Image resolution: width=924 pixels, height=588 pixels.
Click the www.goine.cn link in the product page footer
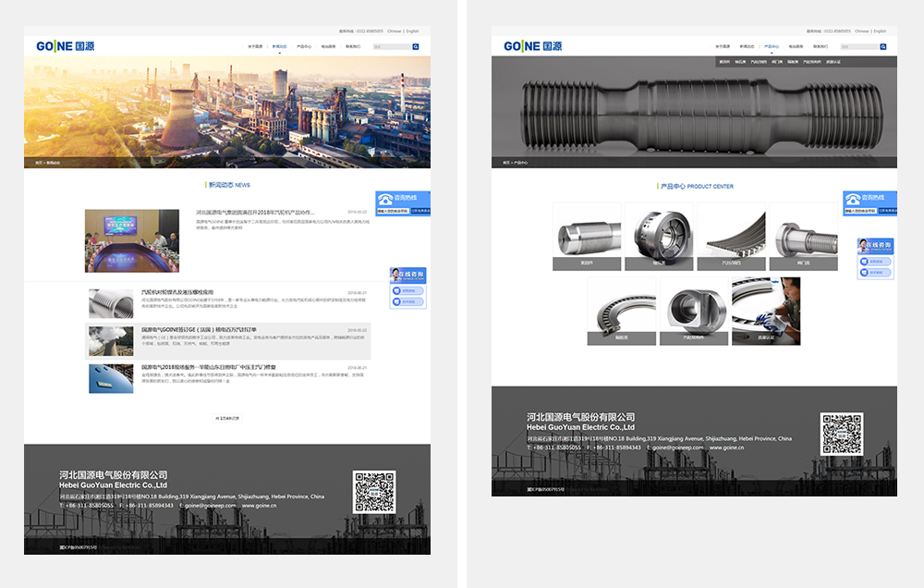(727, 447)
